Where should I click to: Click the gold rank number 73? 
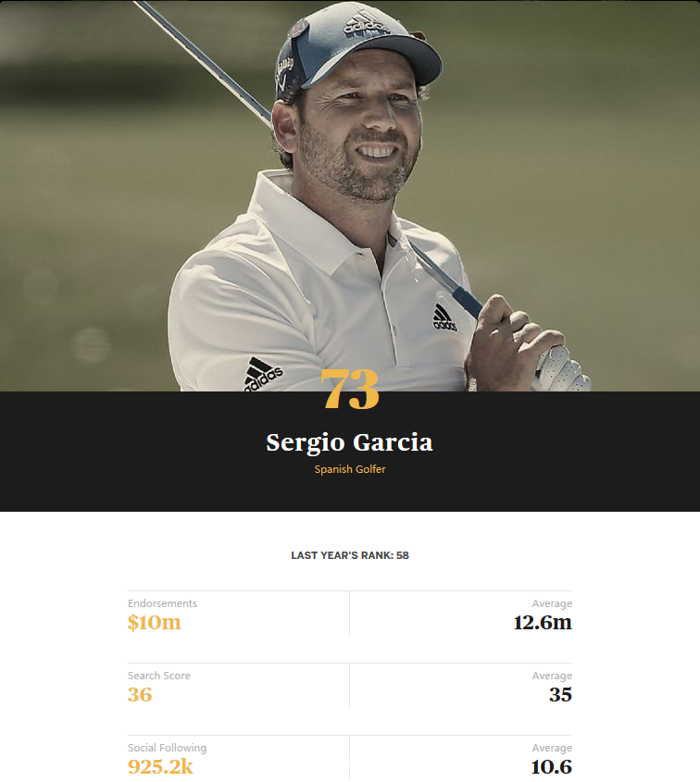coord(350,389)
